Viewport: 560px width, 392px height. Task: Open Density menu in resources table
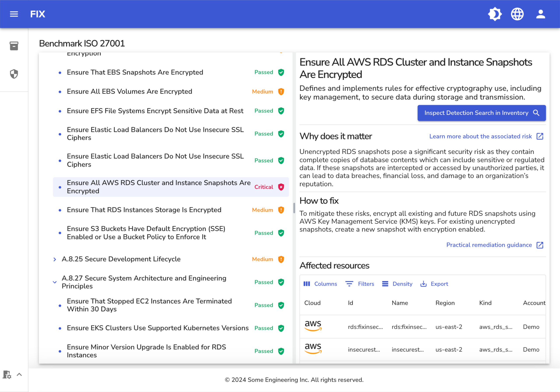click(397, 284)
